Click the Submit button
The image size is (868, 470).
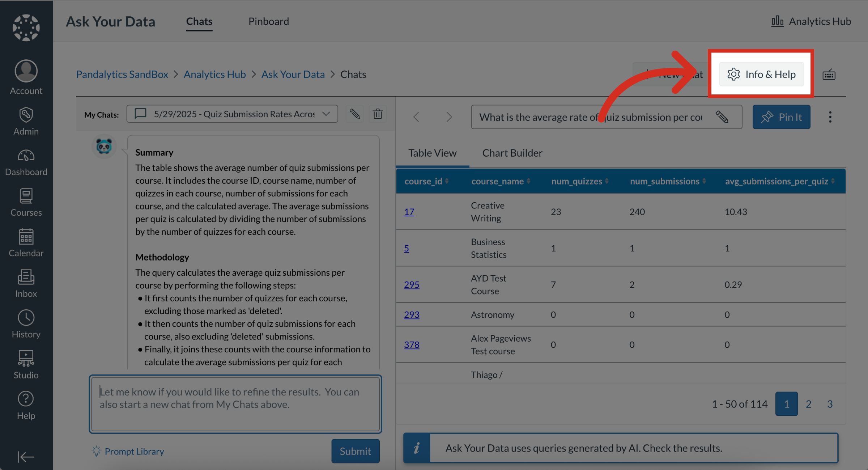[355, 451]
